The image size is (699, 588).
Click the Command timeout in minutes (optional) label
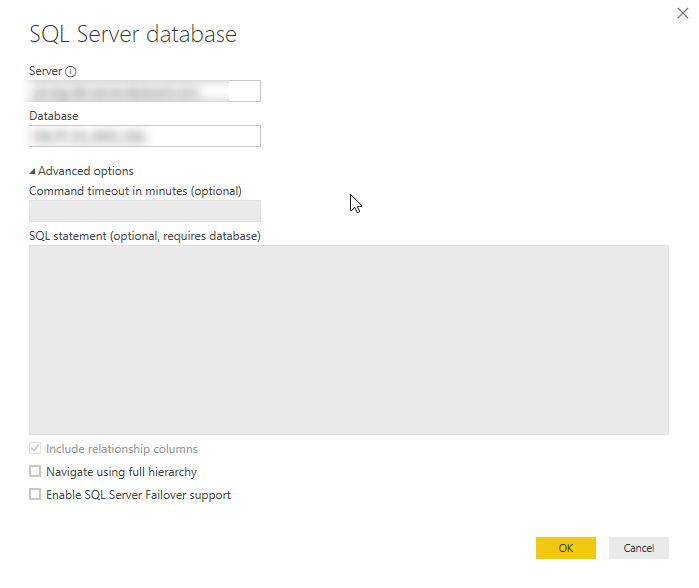click(136, 191)
